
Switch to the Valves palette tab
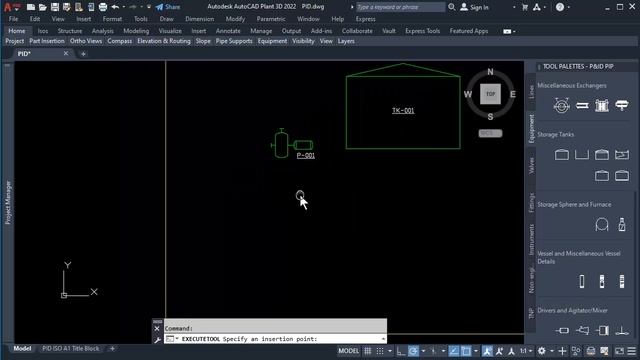click(x=531, y=166)
